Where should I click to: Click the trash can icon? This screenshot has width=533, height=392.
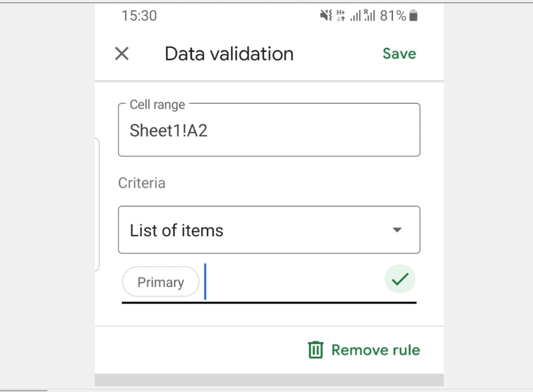[x=315, y=350]
